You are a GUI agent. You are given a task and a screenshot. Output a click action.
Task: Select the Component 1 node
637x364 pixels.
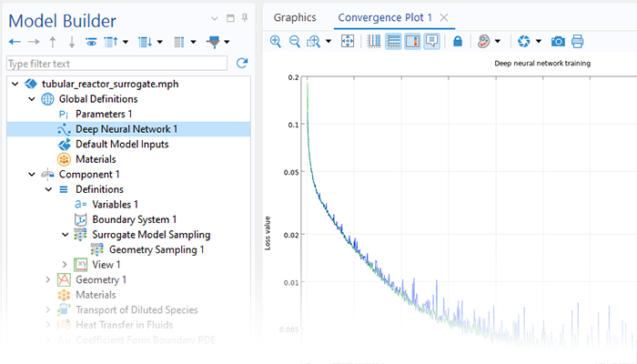[89, 175]
